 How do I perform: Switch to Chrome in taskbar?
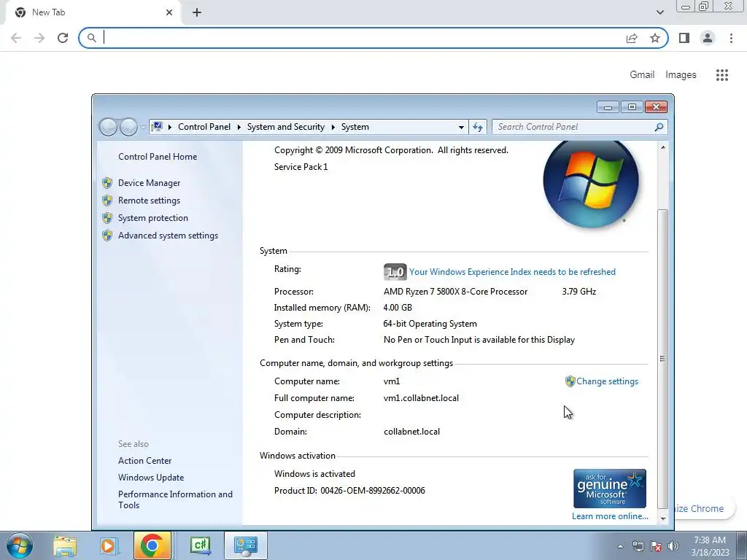coord(152,545)
